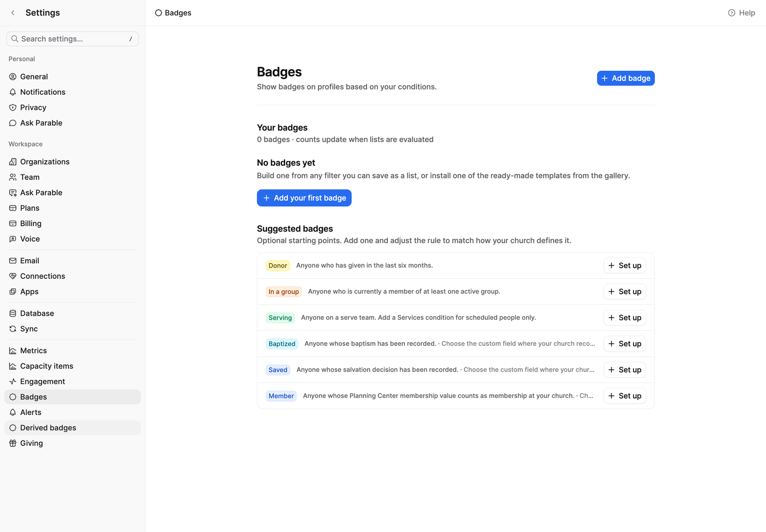Set up the Donor suggested badge
766x532 pixels.
click(x=625, y=265)
